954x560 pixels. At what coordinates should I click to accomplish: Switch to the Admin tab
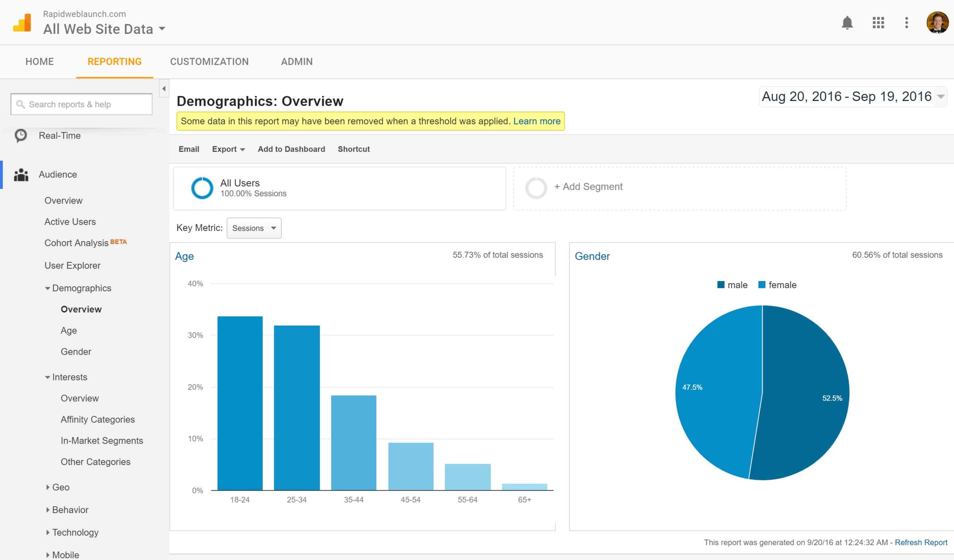click(x=297, y=62)
